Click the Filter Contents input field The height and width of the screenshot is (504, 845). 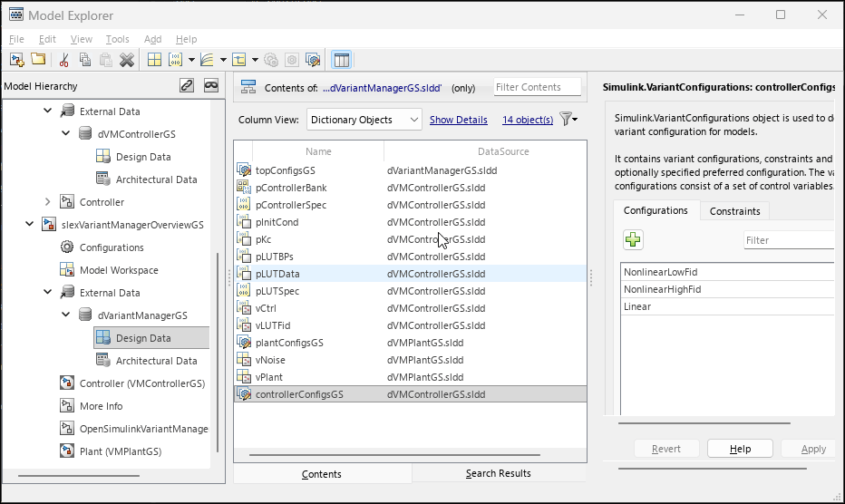tap(538, 87)
